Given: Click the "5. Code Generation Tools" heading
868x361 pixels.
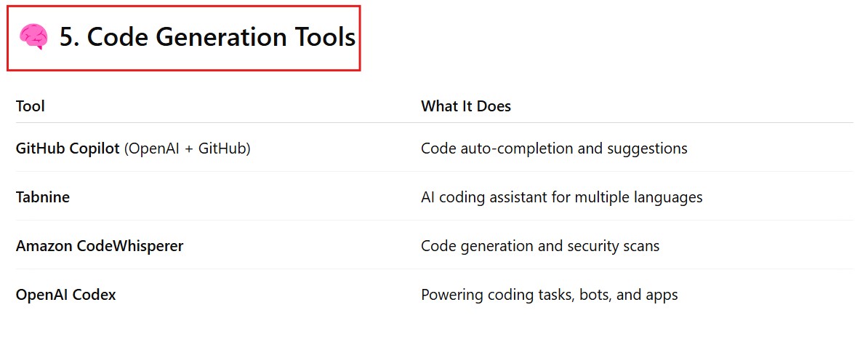Looking at the screenshot, I should (x=207, y=37).
